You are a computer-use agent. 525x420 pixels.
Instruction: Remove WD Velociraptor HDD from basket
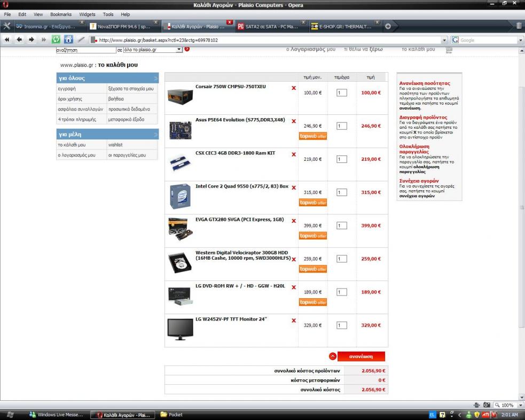(294, 259)
